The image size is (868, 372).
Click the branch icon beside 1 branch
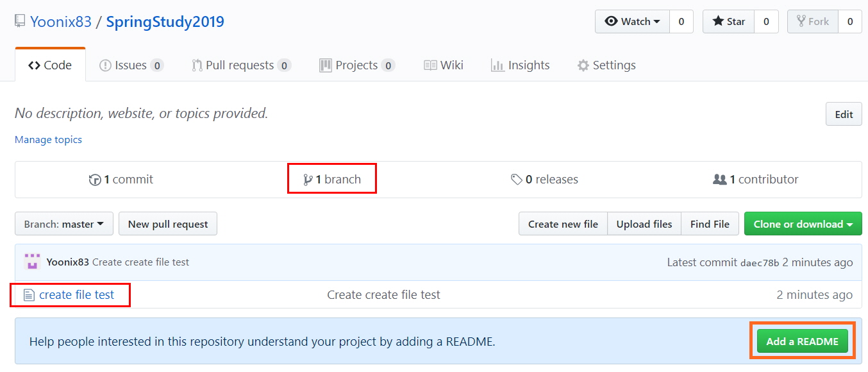[308, 180]
